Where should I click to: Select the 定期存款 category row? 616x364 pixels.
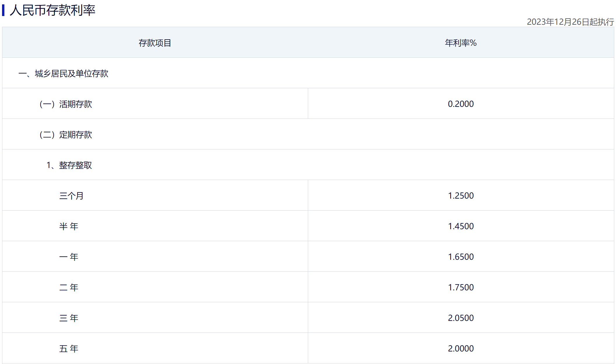[66, 135]
